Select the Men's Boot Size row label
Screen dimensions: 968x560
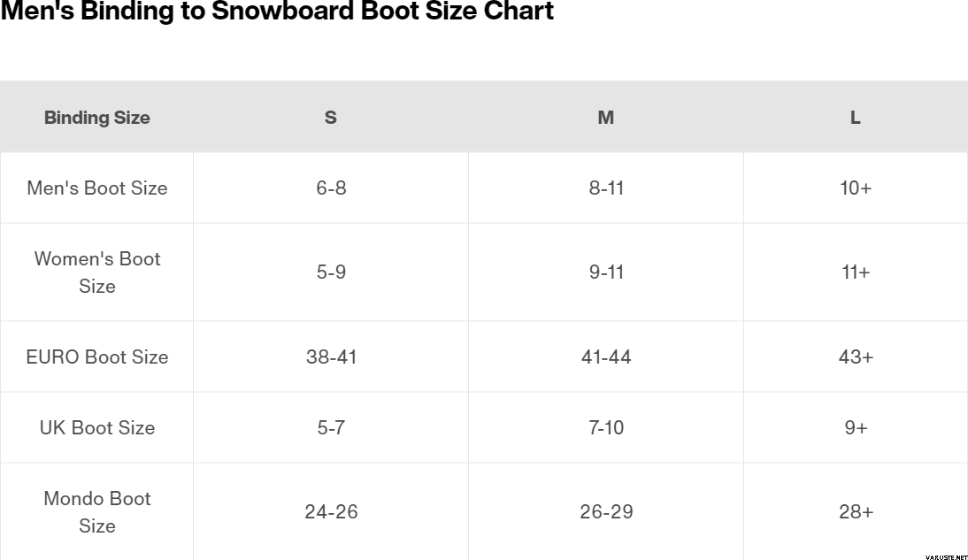click(x=97, y=188)
